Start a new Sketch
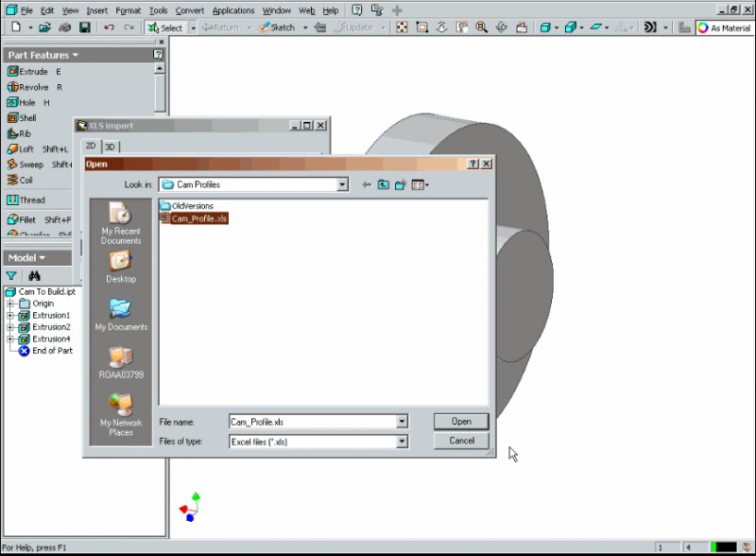Screen dimensions: 756x556 [277, 27]
